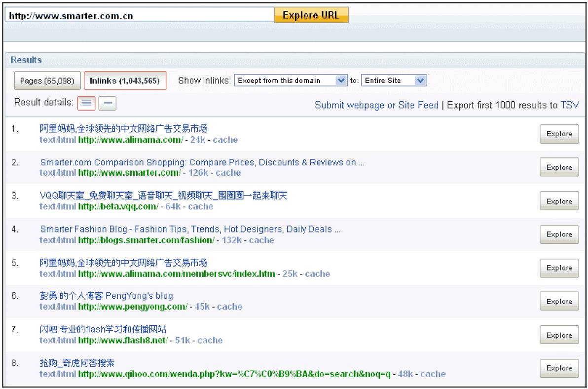This screenshot has width=588, height=389.
Task: Click the green URL http://www.alimama.com/
Action: [x=131, y=140]
